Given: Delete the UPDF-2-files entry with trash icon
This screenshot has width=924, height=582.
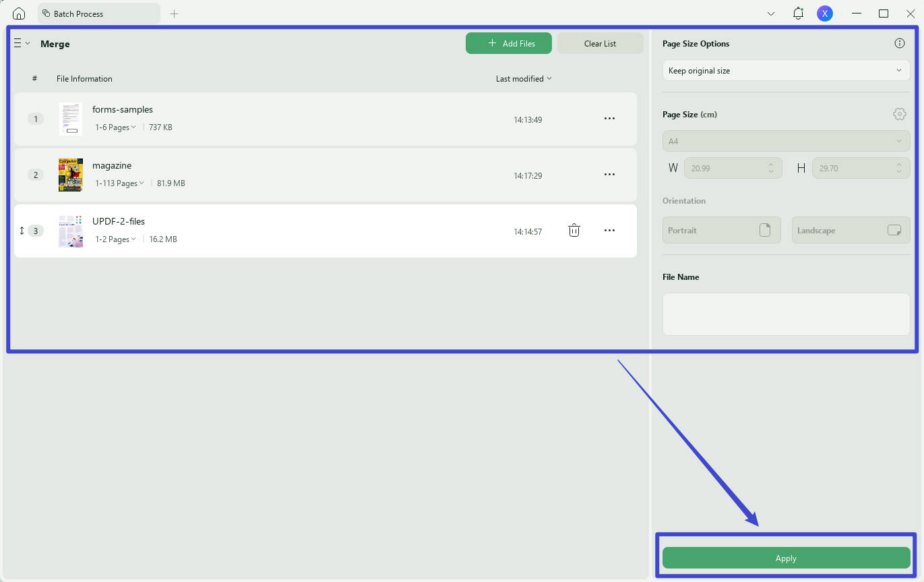Looking at the screenshot, I should (x=574, y=231).
